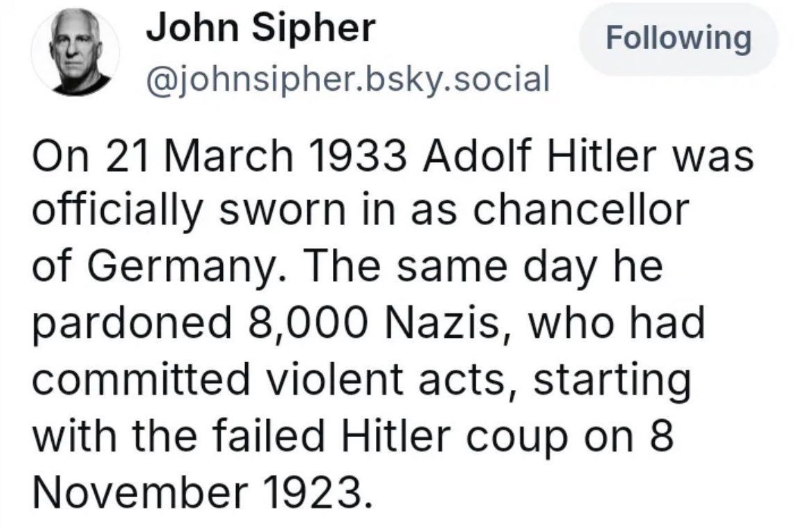Open John Sipher's profile avatar photo
The image size is (812, 527).
pos(75,52)
